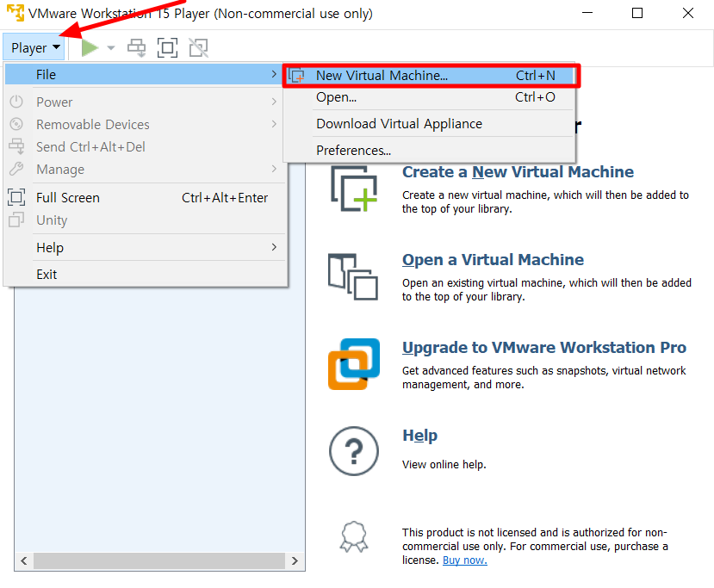
Task: Click 'View online help.' text
Action: coord(444,465)
